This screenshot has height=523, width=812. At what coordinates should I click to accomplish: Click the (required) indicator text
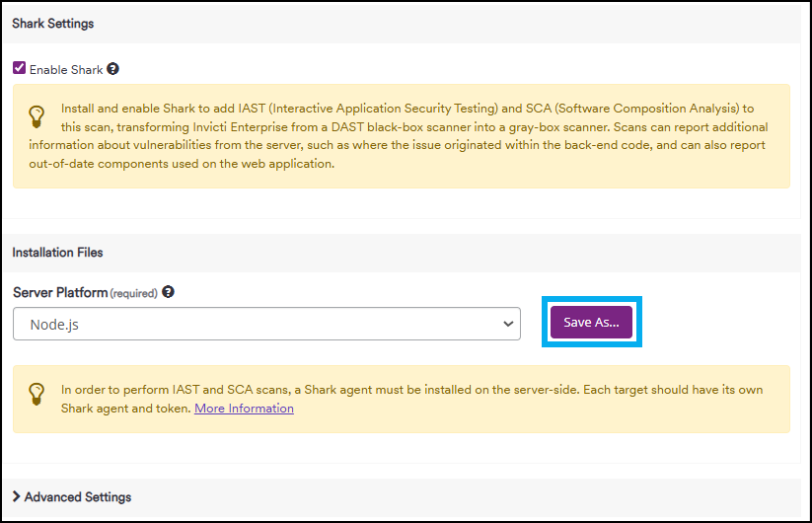[x=133, y=293]
